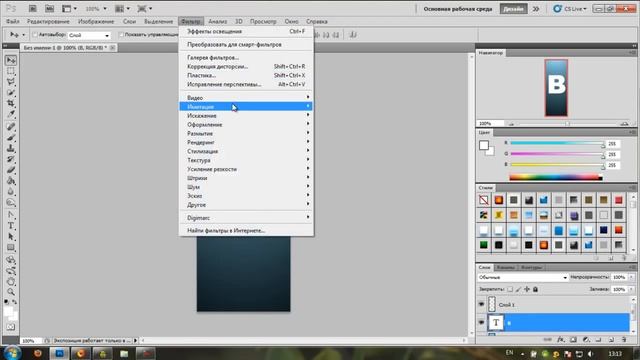Viewport: 640px width, 360px height.
Task: Click Найти фильтры в Интернете
Action: click(246, 231)
